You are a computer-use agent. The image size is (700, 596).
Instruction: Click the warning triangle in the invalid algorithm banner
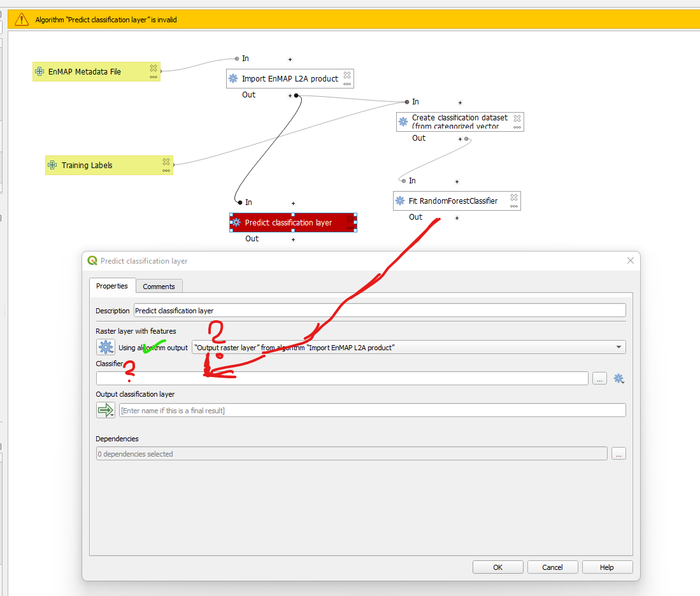[x=21, y=19]
